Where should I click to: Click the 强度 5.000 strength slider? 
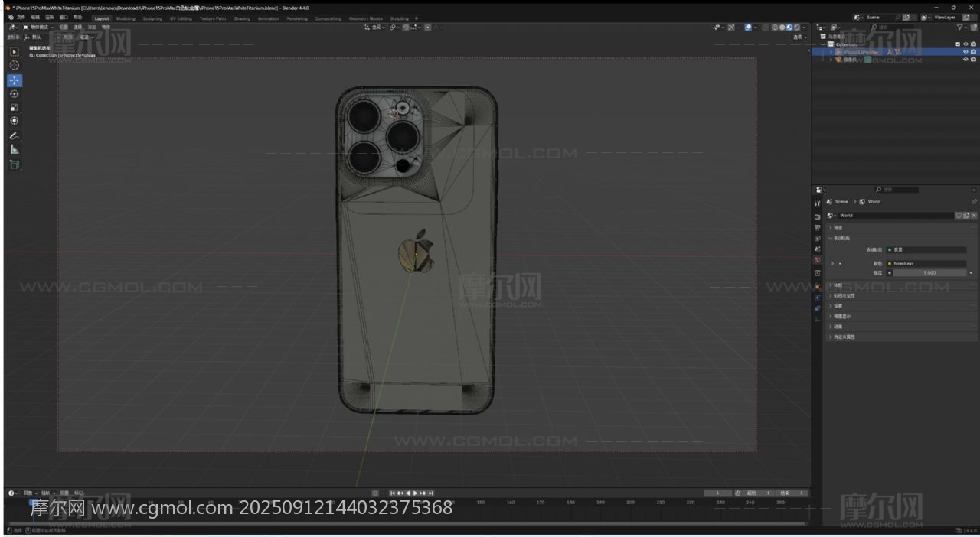pyautogui.click(x=929, y=272)
